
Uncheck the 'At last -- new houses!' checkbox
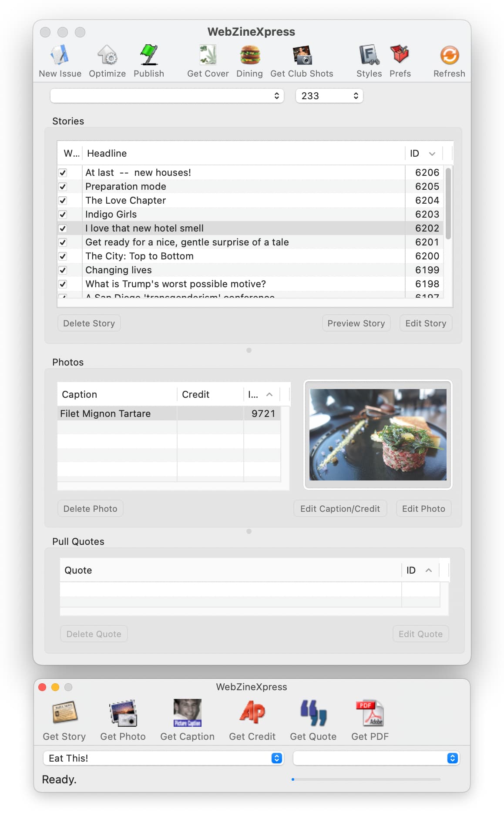tap(63, 173)
